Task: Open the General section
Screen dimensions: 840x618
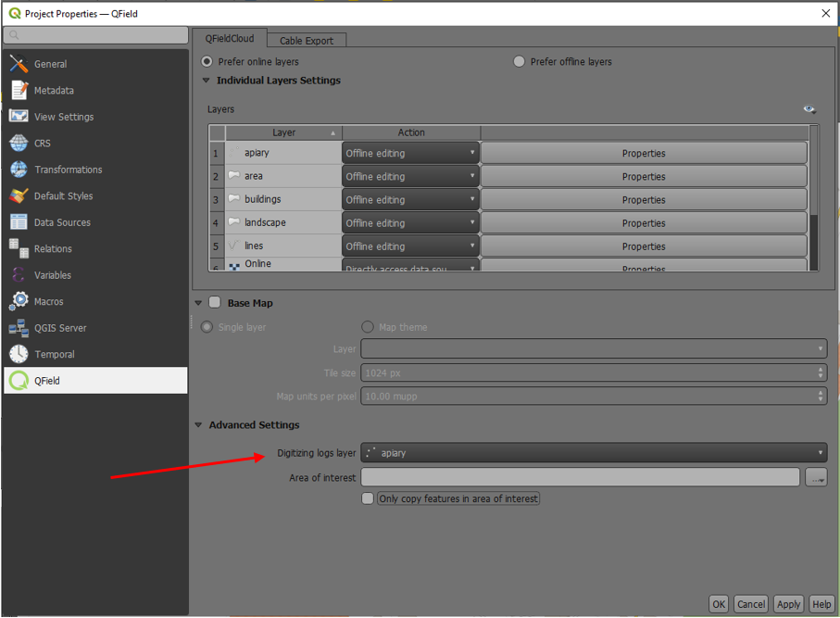Action: pos(96,64)
